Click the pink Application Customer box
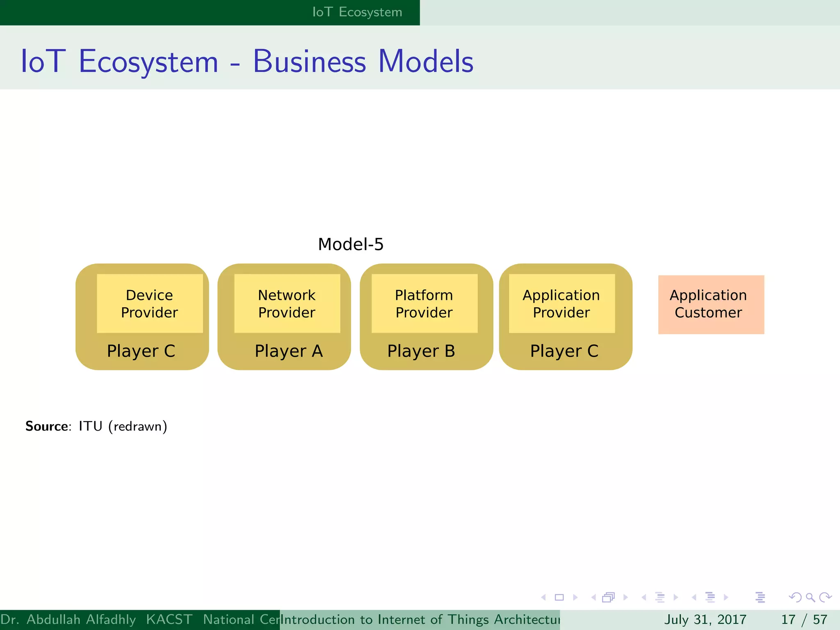Viewport: 840px width, 630px height. [711, 305]
